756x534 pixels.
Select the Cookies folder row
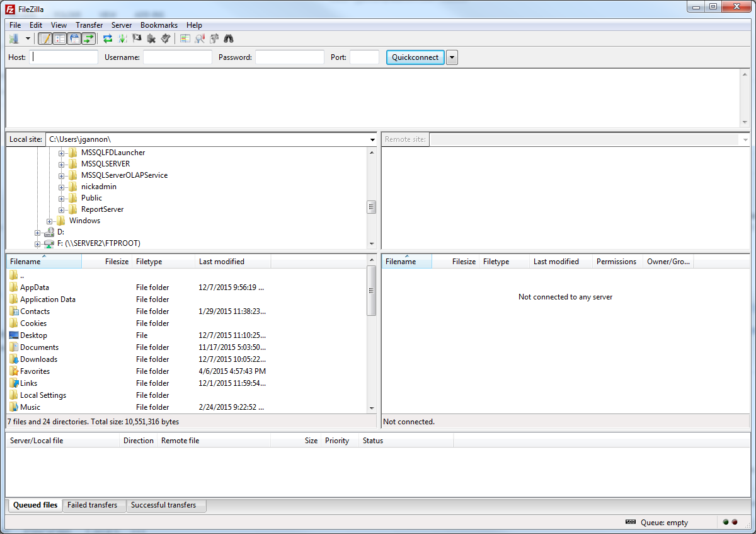coord(186,323)
